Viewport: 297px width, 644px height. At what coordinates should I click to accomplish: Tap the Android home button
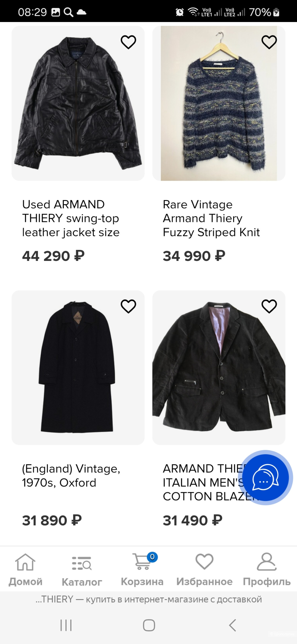(149, 625)
